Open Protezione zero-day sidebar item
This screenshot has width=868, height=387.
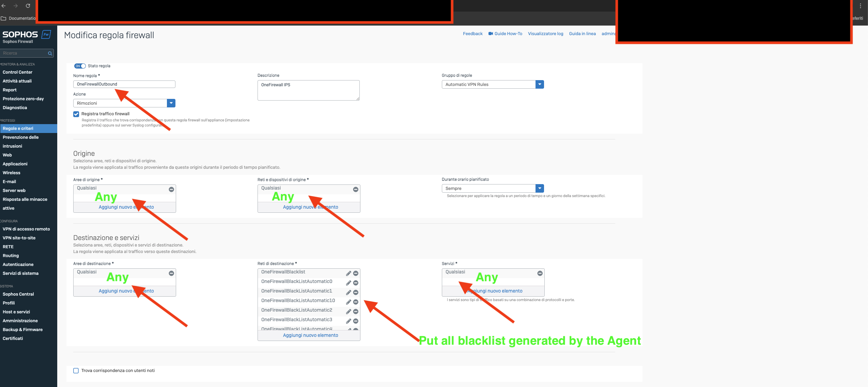(23, 99)
